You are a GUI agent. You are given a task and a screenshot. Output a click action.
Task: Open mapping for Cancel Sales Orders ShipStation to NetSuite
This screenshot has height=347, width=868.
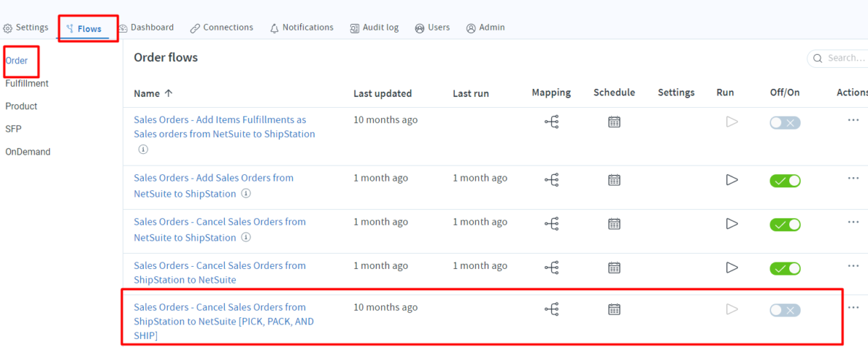tap(552, 267)
